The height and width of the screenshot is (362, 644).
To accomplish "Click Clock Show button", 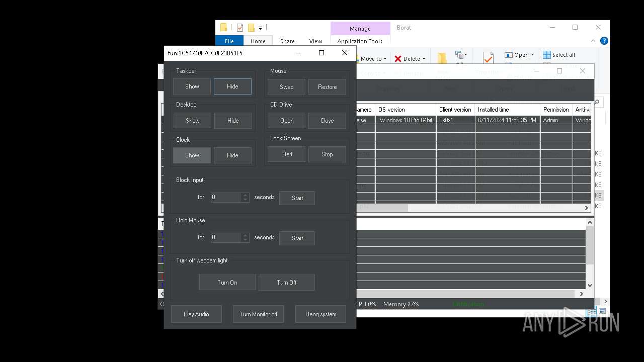I will pyautogui.click(x=192, y=155).
